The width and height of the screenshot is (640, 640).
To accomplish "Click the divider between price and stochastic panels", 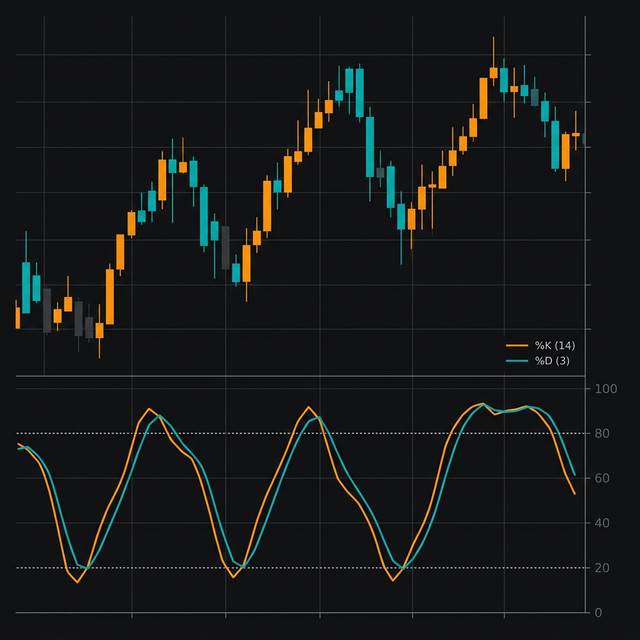I will [x=300, y=376].
